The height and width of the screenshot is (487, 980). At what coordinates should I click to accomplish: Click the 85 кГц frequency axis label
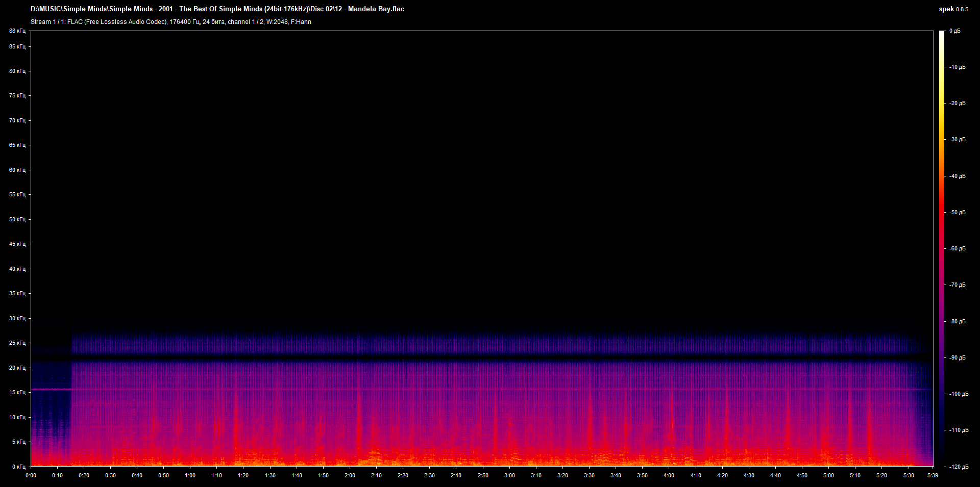click(17, 46)
